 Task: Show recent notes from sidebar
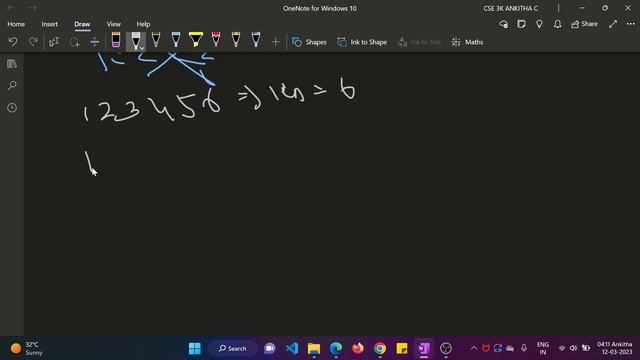point(12,108)
